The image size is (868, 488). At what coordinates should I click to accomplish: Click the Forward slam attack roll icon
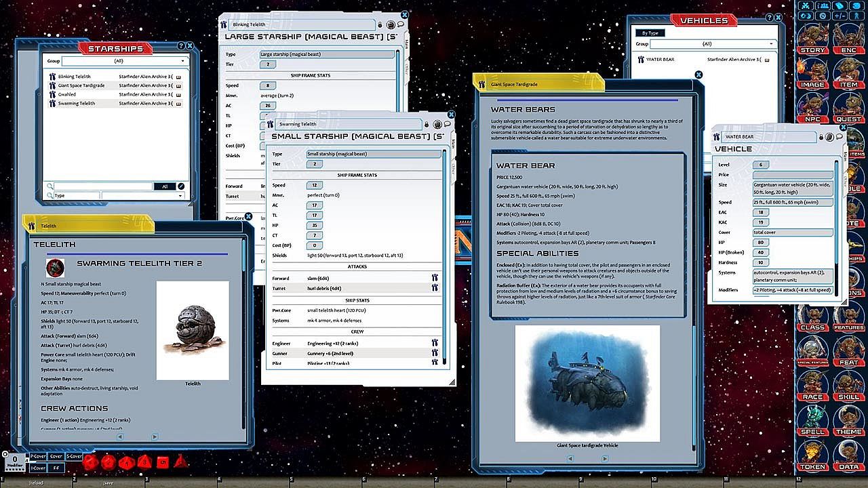tap(435, 278)
